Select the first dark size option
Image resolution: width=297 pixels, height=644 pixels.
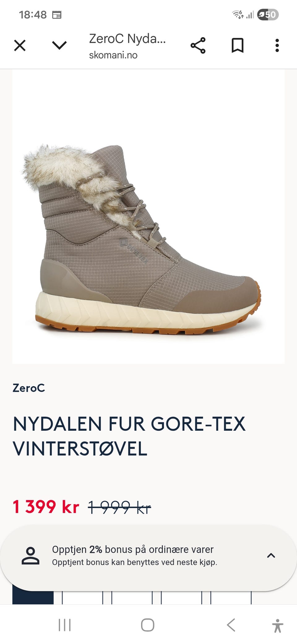33,598
